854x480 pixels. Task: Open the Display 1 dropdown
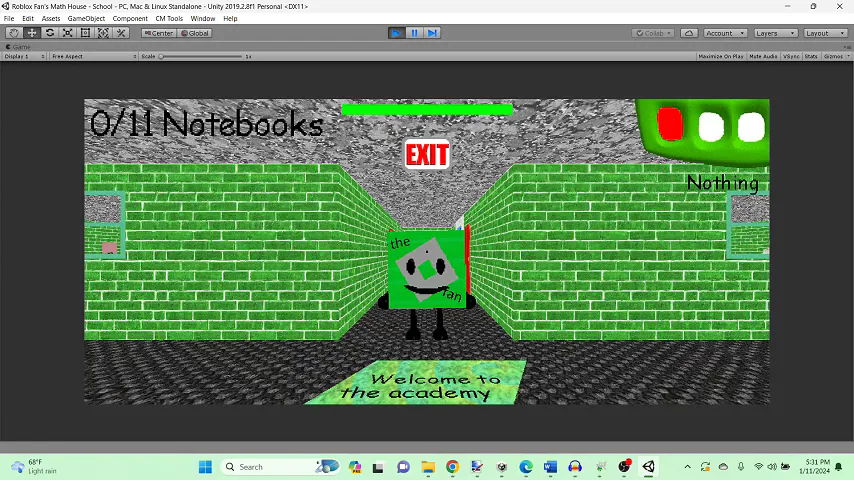click(24, 56)
